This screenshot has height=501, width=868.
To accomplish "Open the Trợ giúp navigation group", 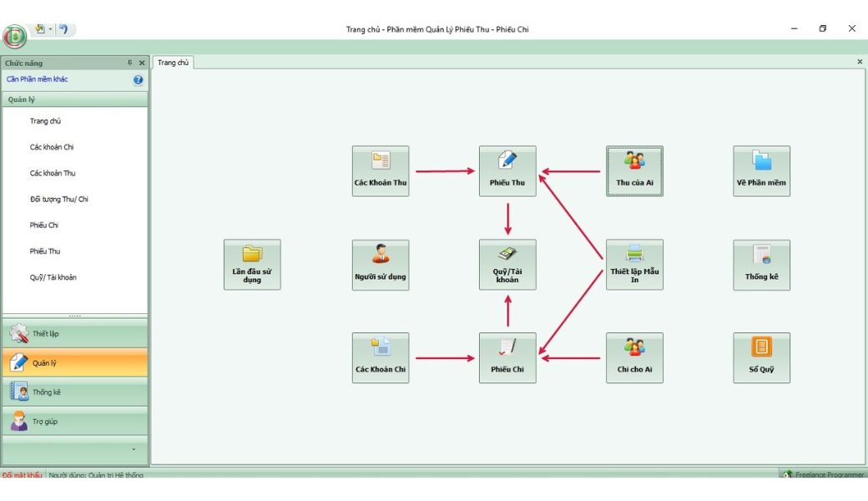I will tap(75, 422).
